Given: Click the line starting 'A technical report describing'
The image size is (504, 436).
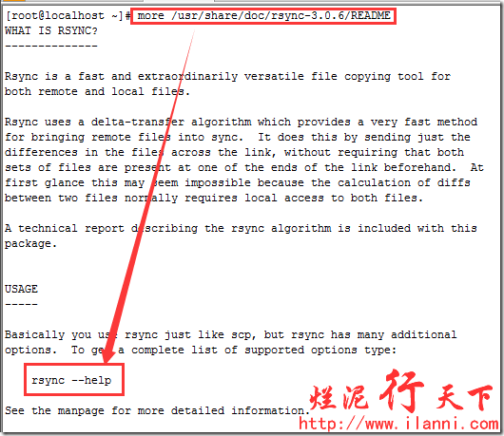Looking at the screenshot, I should pyautogui.click(x=241, y=228).
